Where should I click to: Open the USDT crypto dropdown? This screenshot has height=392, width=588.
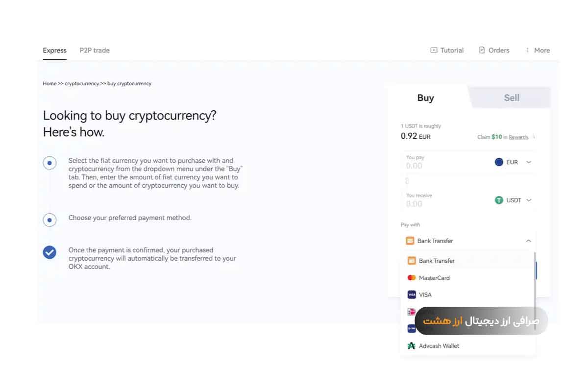click(528, 200)
